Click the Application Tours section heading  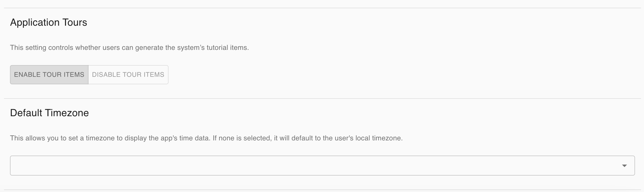click(x=48, y=22)
